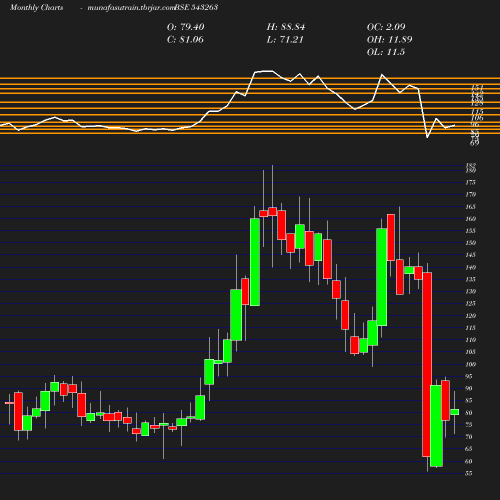Viewport: 500px width, 500px height.
Task: Click the 120 price axis label
Action: click(x=471, y=316)
